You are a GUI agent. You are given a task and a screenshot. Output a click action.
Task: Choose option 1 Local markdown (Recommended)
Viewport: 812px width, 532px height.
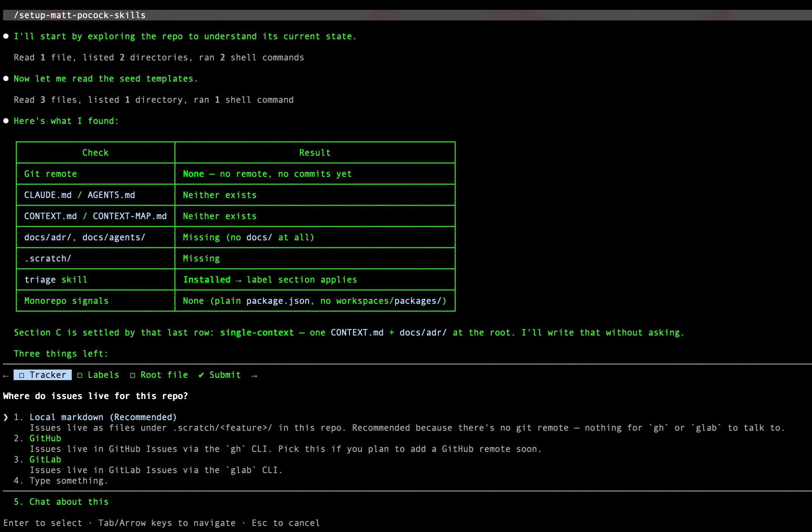[103, 417]
